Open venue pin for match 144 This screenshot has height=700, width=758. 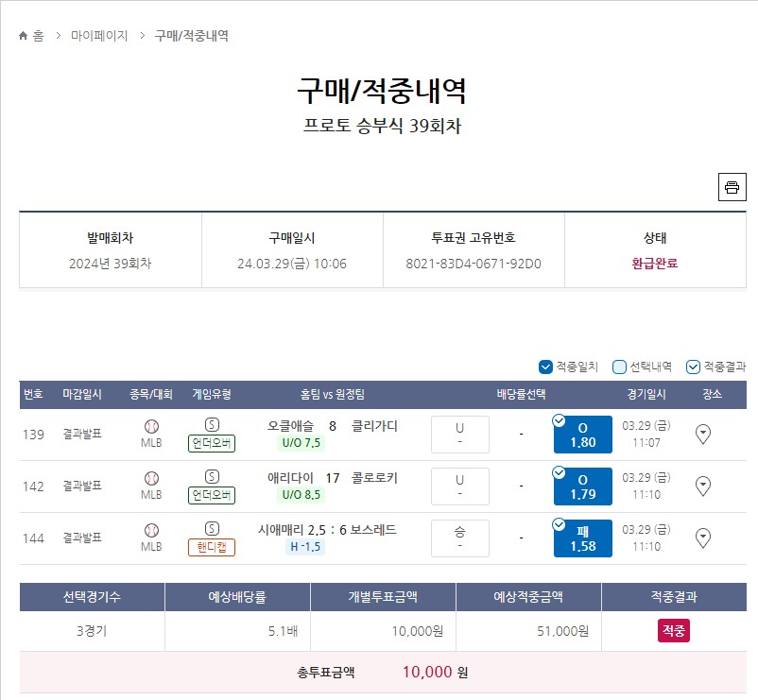click(x=702, y=538)
